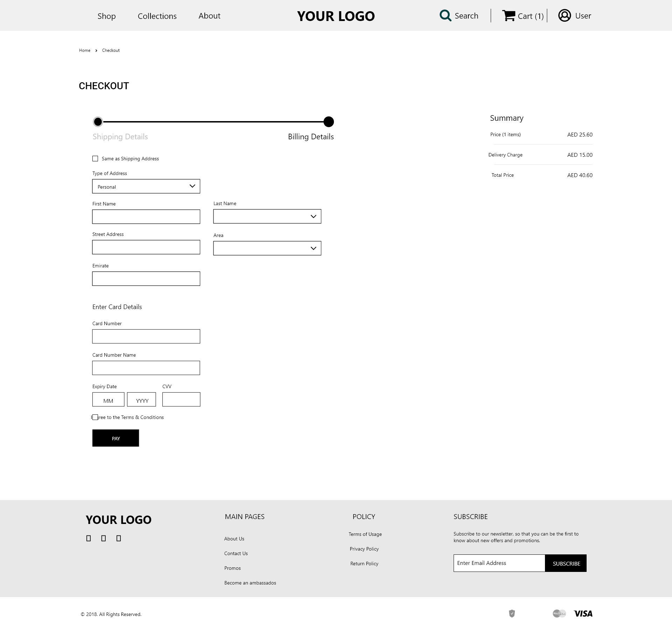The width and height of the screenshot is (672, 630).
Task: Click the VISA payment icon in footer
Action: point(583,614)
